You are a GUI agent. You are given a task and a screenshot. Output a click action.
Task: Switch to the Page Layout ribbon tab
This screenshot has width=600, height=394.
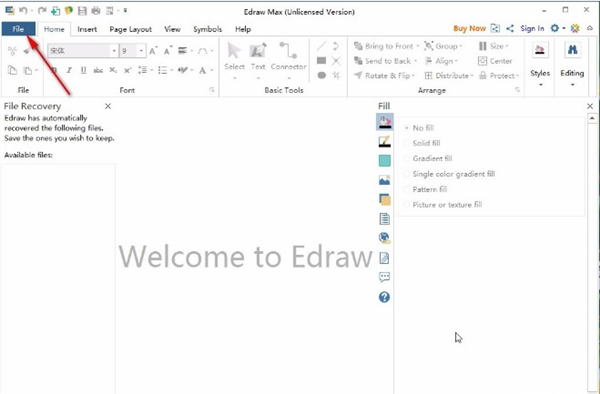pos(130,29)
